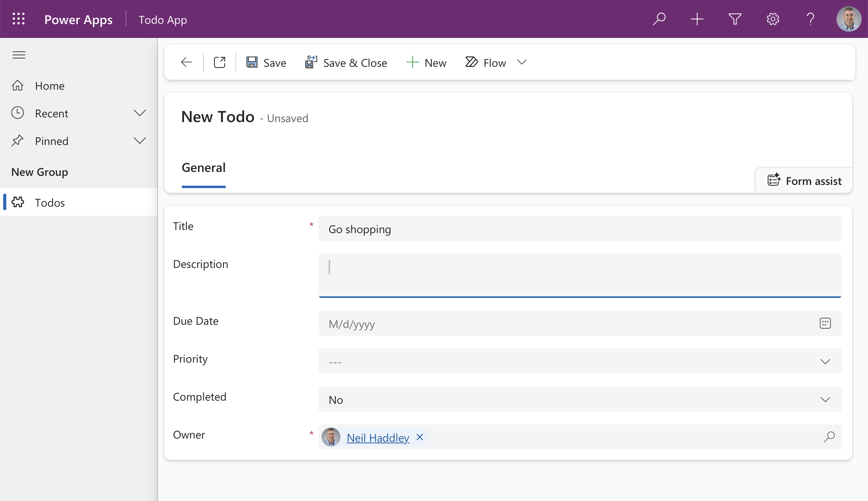Open Todos in the sidebar
868x501 pixels.
coord(79,202)
